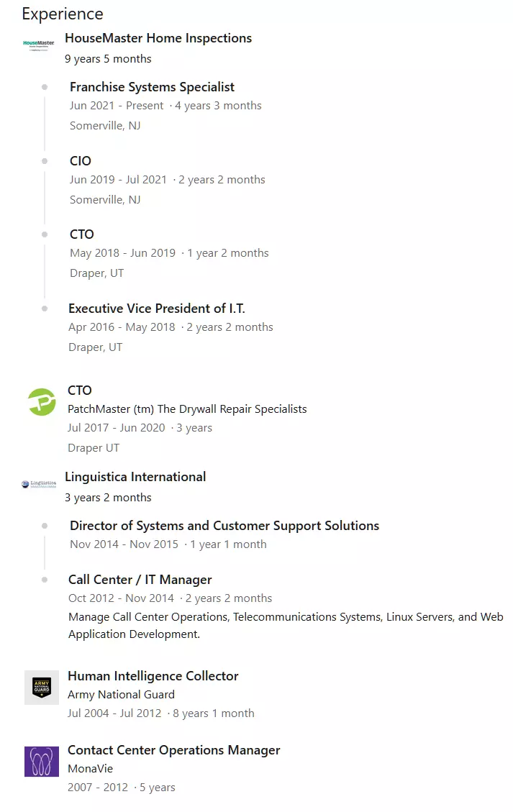The image size is (513, 812).
Task: Open Linguistica International company link
Action: (x=135, y=477)
